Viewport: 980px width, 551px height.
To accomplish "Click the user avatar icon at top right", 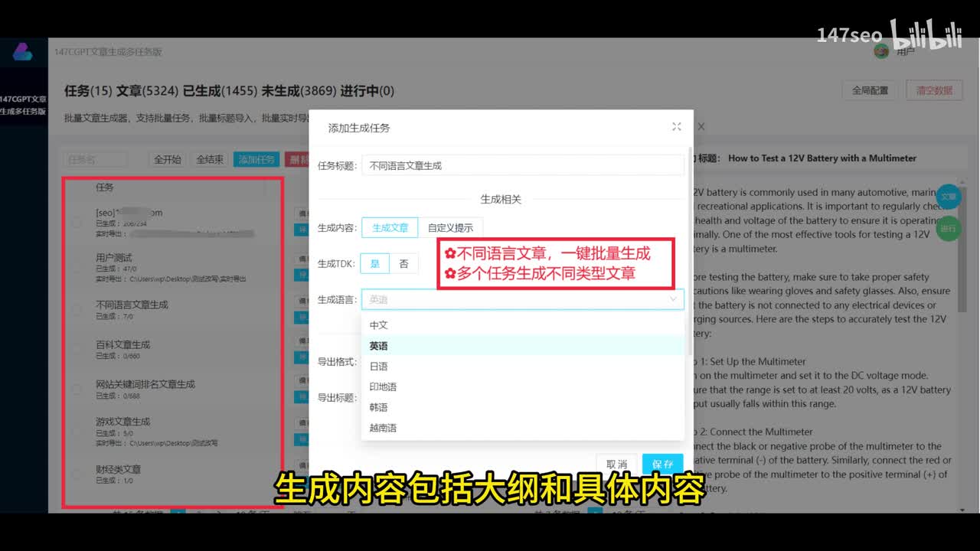I will point(881,51).
